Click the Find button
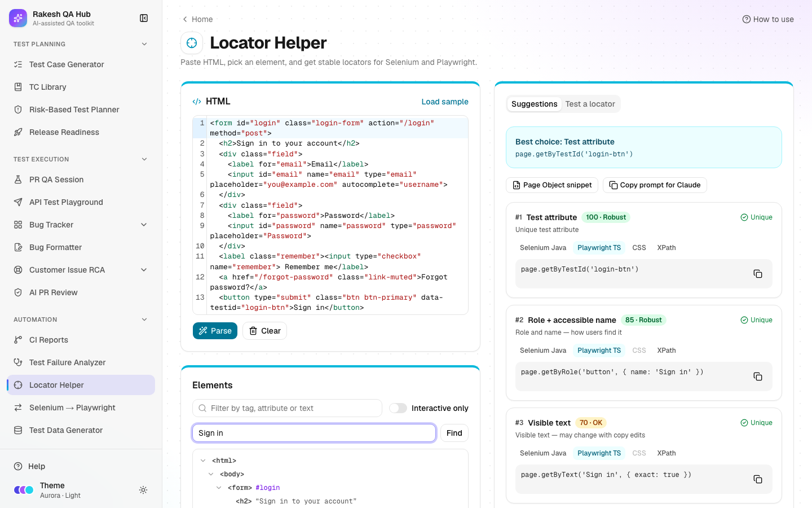 [x=454, y=433]
